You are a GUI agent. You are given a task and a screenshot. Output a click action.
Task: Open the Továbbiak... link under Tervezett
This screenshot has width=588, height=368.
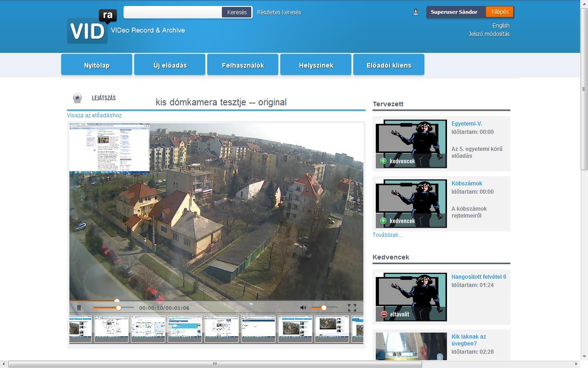[387, 235]
